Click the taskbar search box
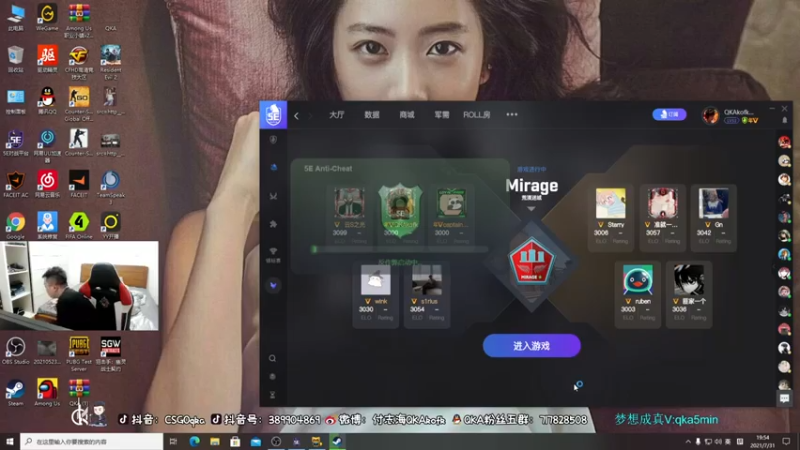This screenshot has width=800, height=450. coord(91,441)
